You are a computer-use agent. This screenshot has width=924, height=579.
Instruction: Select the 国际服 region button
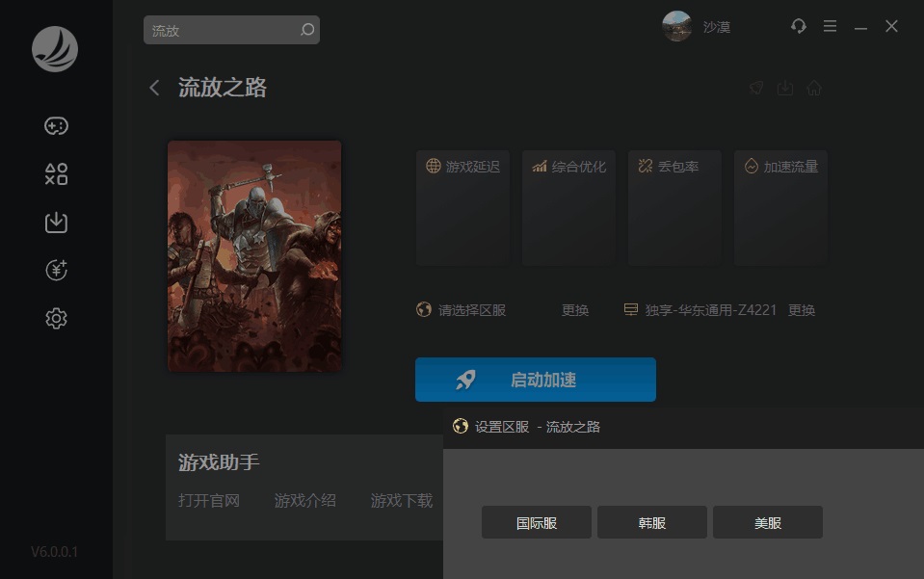coord(537,522)
